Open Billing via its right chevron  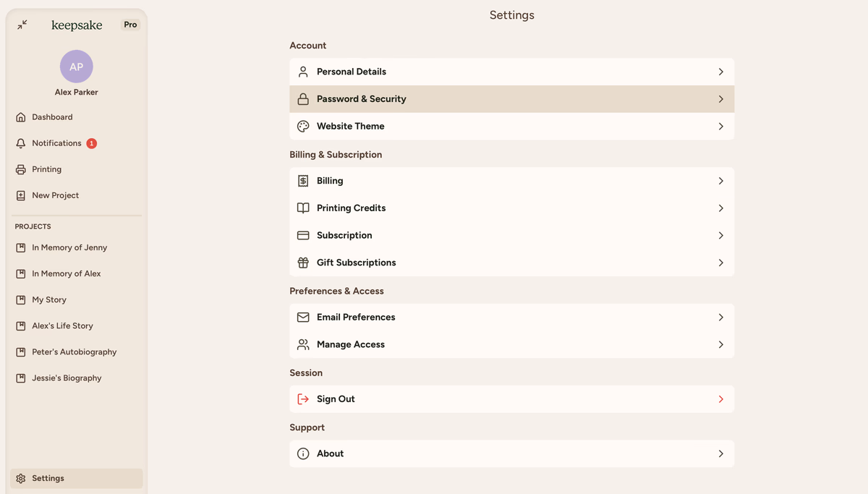click(x=720, y=181)
